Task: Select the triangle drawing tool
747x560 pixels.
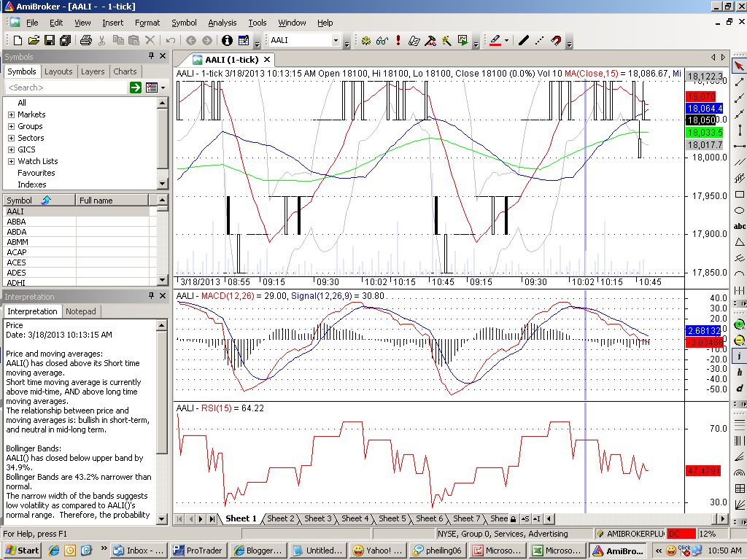Action: click(x=739, y=242)
